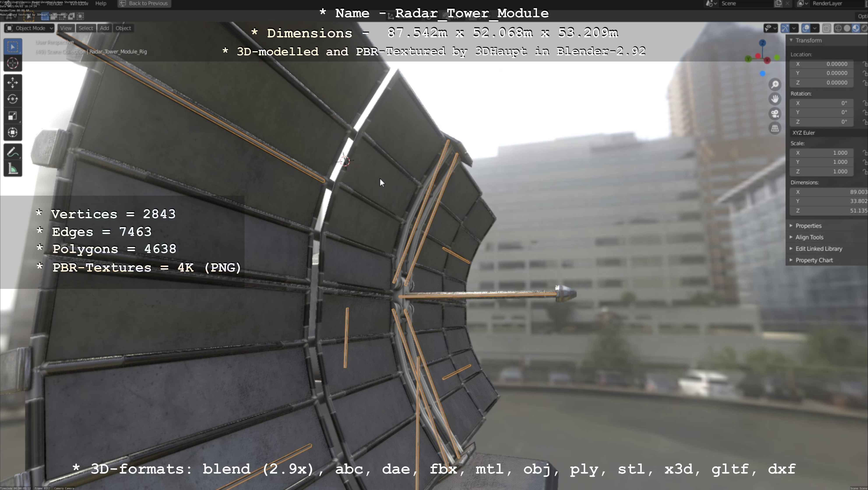Open the view layer browse icon
868x490 pixels.
pos(803,4)
